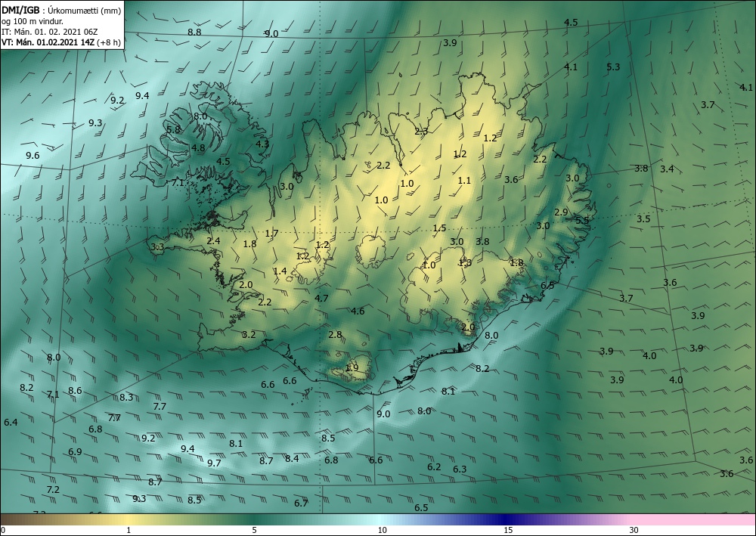Click the map value 1.4

pos(280,271)
